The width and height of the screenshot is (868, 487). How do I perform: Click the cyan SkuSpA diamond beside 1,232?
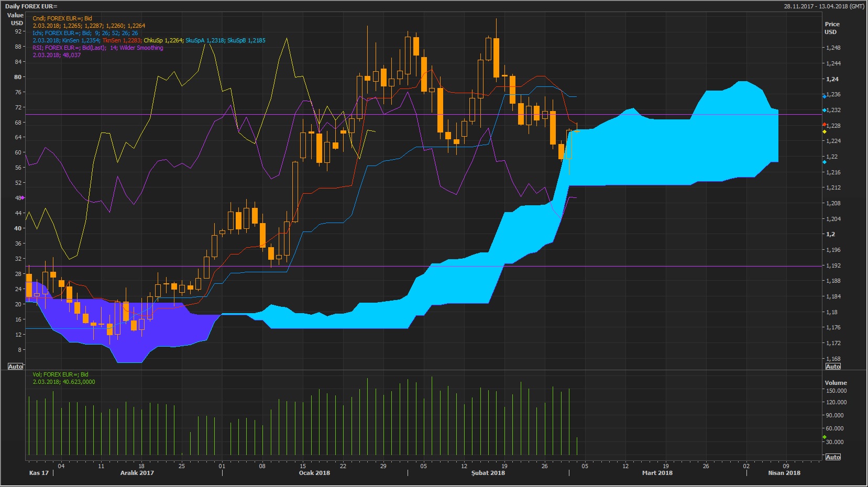point(825,110)
